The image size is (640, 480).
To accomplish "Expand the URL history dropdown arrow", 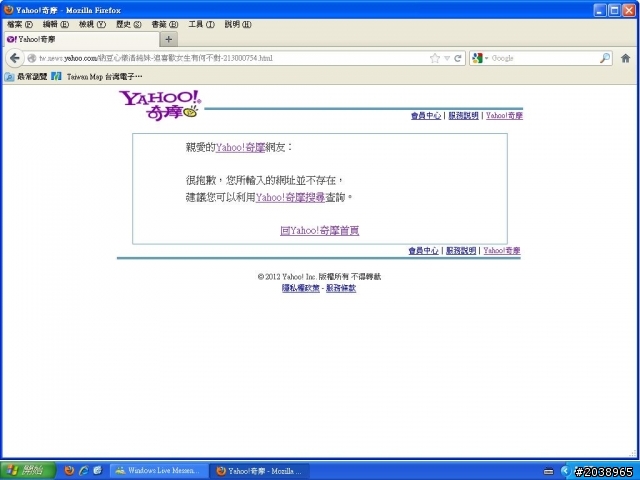I will click(447, 58).
